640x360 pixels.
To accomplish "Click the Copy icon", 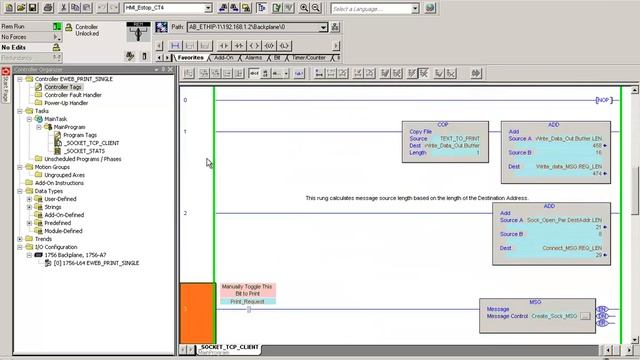I will coord(75,8).
